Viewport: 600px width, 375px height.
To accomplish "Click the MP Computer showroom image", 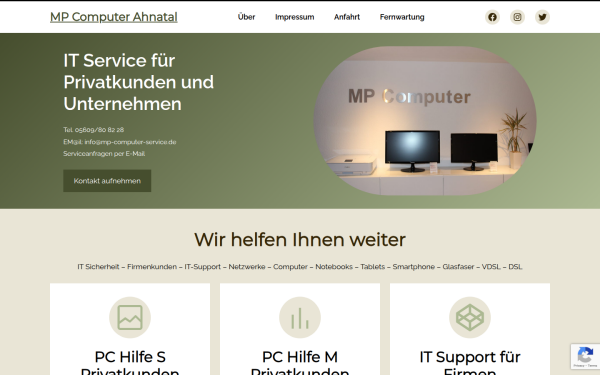I will coord(425,121).
